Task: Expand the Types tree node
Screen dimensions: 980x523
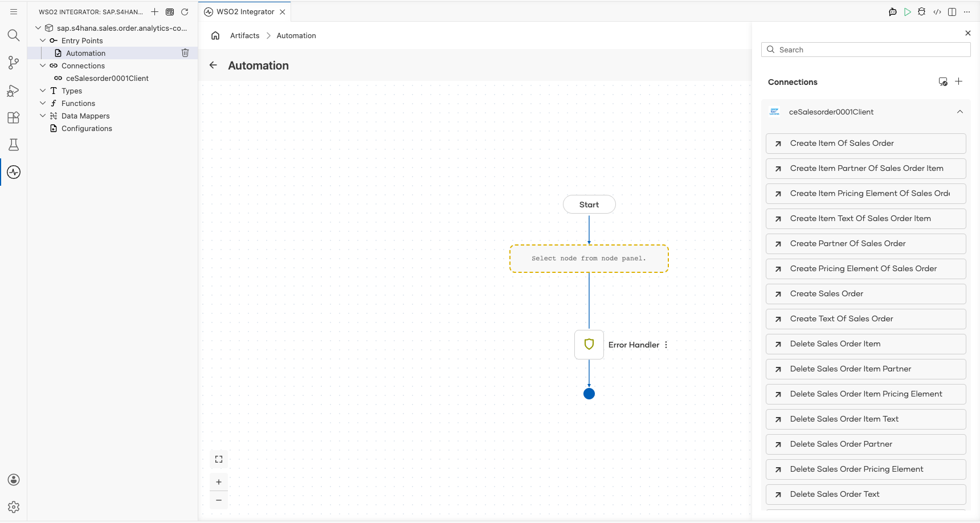Action: pyautogui.click(x=43, y=91)
